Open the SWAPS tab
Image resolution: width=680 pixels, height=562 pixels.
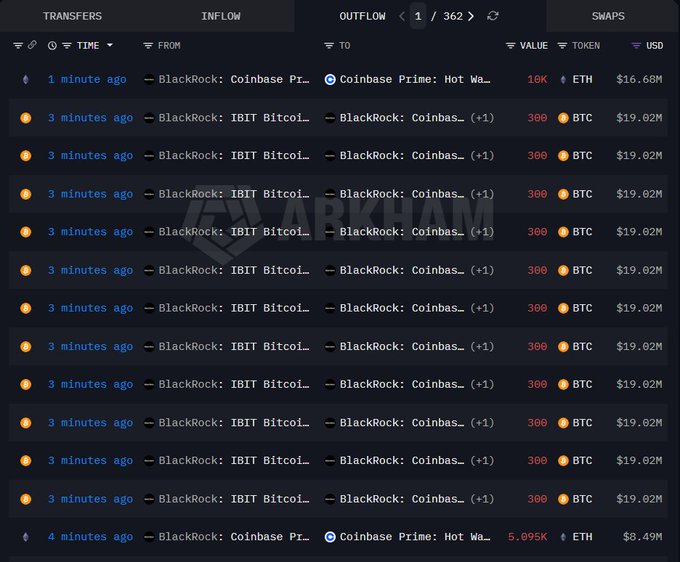(608, 16)
